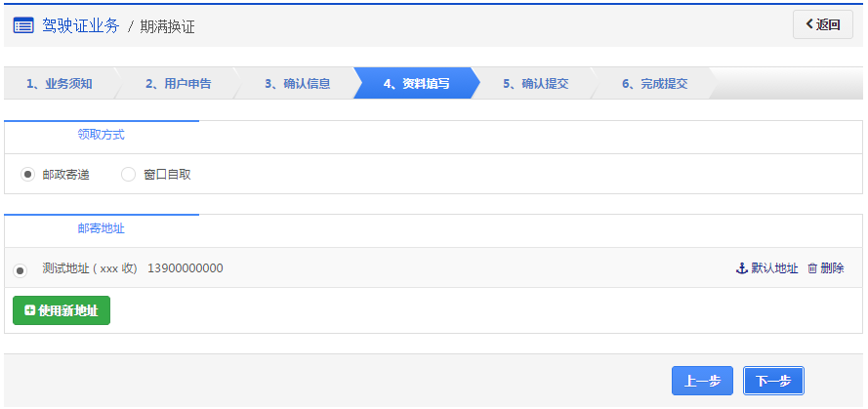Select step 5、确认提交
868x409 pixels.
tap(535, 84)
